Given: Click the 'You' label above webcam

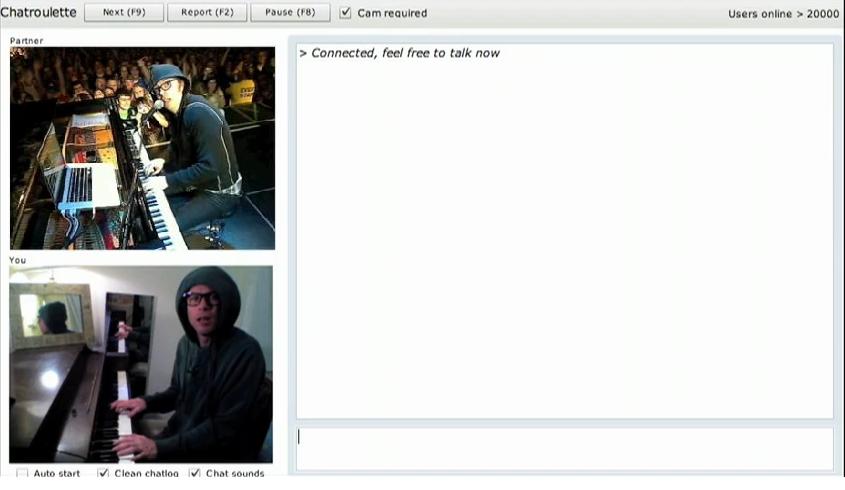Looking at the screenshot, I should [17, 260].
